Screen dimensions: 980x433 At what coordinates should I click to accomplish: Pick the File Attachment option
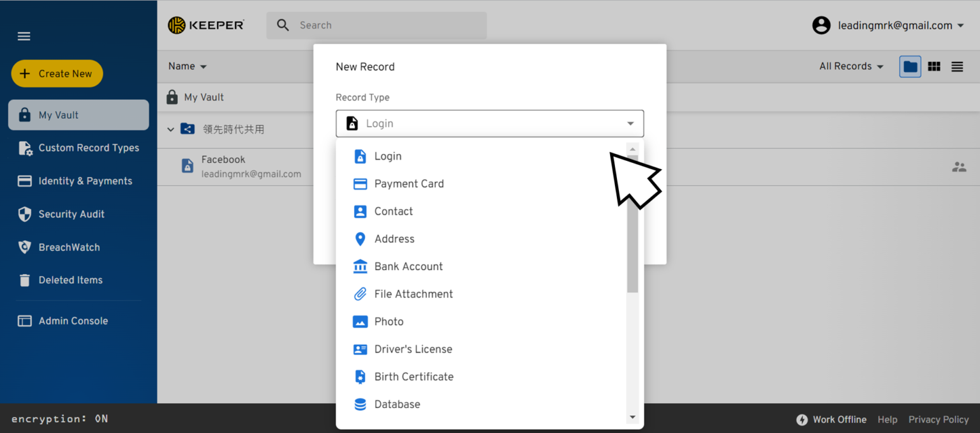(x=413, y=294)
